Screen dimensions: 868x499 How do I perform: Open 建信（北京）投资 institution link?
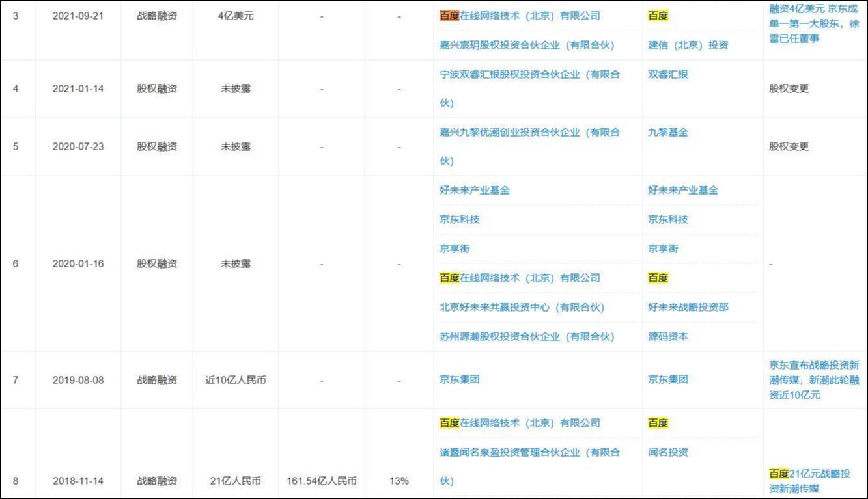[x=688, y=45]
